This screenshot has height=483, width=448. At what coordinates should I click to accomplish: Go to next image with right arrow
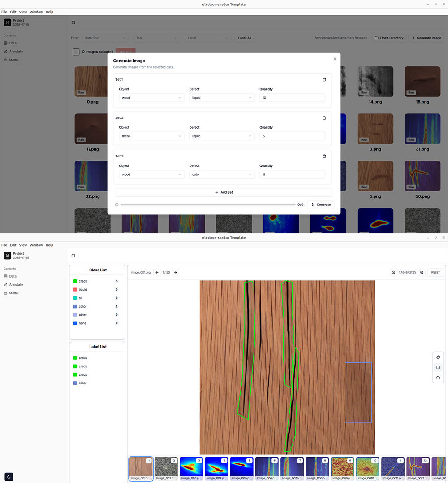(x=176, y=272)
